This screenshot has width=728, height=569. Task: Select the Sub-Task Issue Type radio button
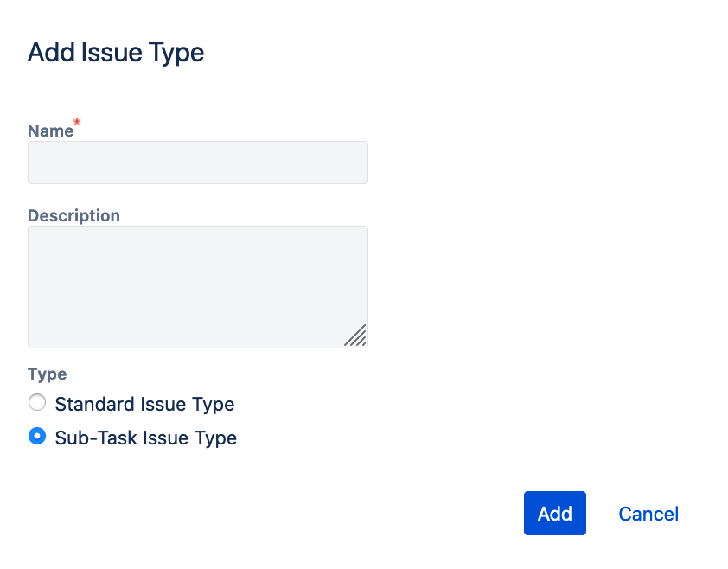[36, 437]
